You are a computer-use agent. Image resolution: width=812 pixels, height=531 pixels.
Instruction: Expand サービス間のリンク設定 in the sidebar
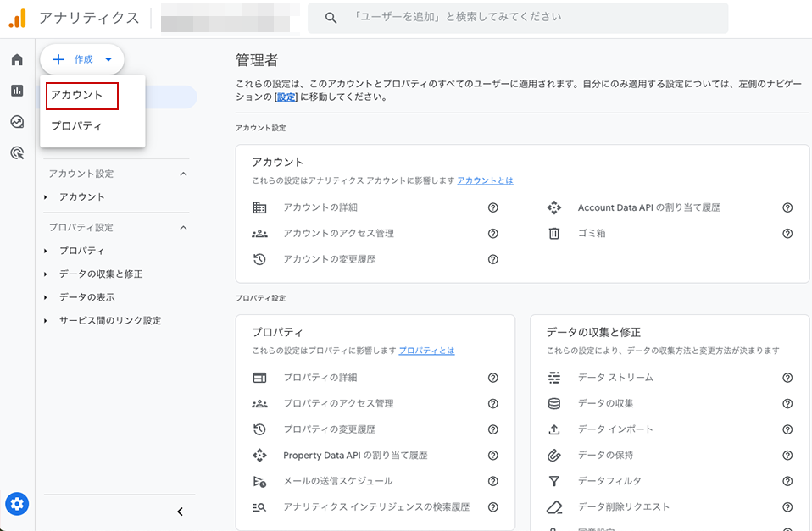[109, 321]
